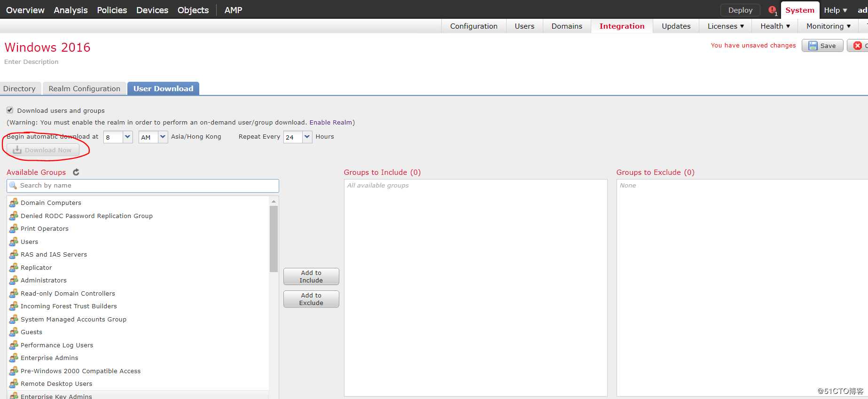The image size is (868, 399).
Task: Expand the Health menu
Action: click(775, 26)
